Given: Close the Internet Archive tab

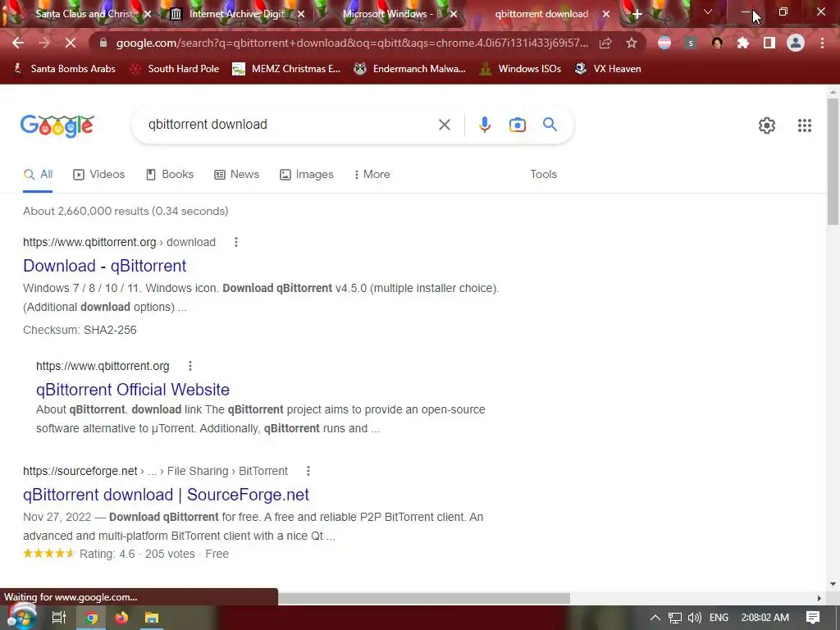Looking at the screenshot, I should click(x=301, y=15).
